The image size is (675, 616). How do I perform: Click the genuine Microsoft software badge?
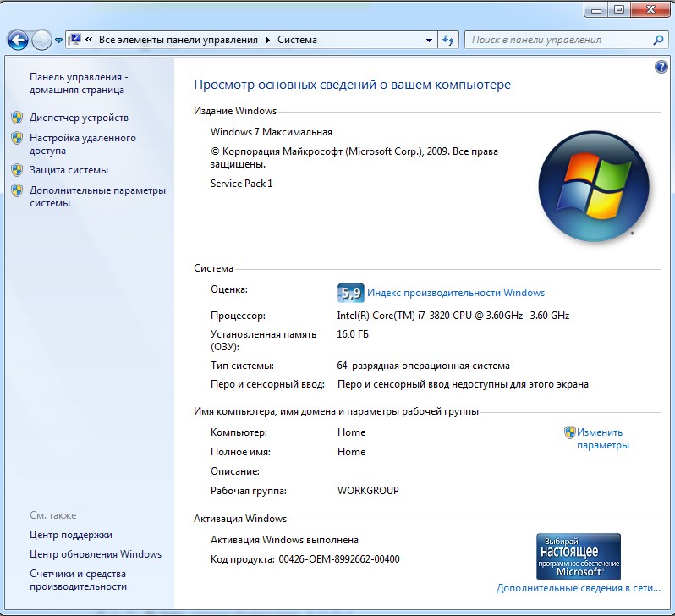coord(579,556)
